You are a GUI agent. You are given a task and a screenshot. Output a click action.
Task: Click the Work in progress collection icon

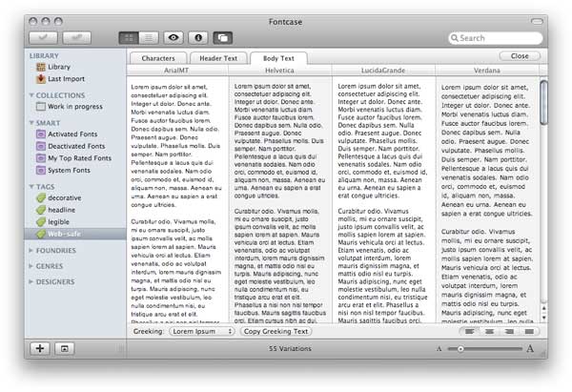41,107
